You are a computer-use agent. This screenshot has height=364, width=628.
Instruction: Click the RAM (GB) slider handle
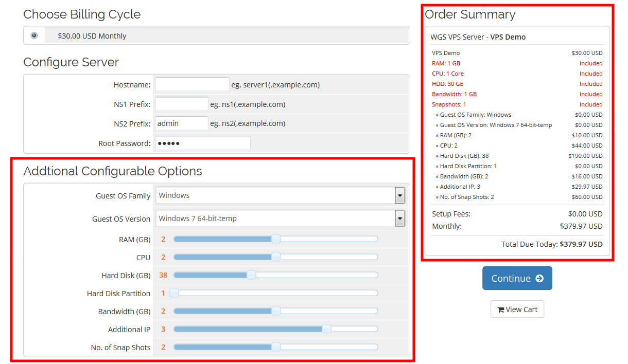(276, 239)
